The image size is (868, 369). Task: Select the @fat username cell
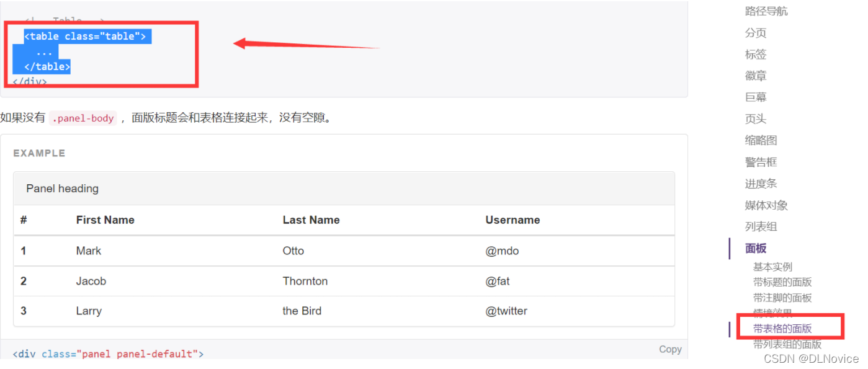[497, 281]
